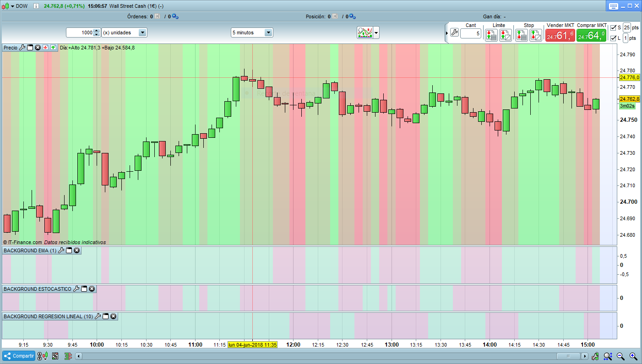Click the Compartir share button

[x=19, y=356]
